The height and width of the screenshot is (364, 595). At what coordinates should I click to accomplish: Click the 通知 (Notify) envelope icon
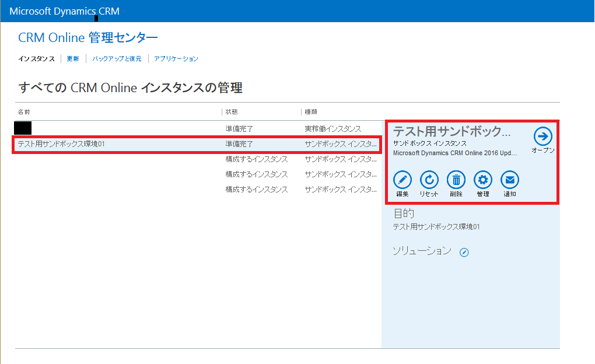[x=510, y=180]
